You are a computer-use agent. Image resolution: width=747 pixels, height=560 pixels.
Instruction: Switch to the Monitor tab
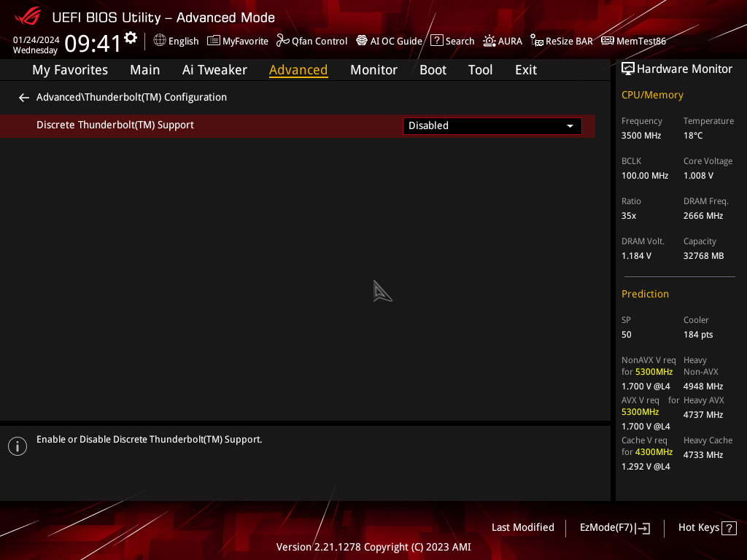point(373,70)
